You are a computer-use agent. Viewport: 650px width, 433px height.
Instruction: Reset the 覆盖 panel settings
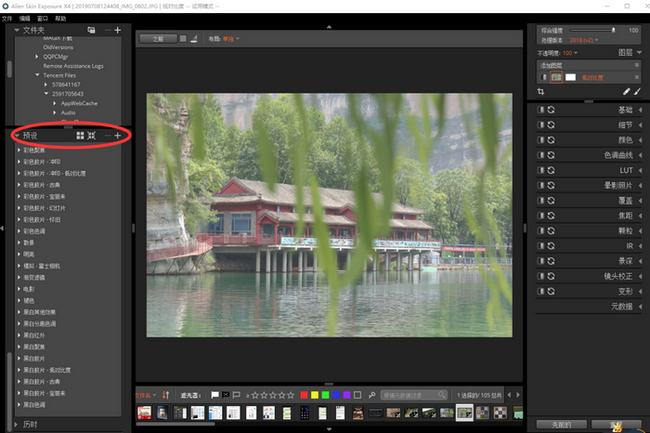coord(551,201)
